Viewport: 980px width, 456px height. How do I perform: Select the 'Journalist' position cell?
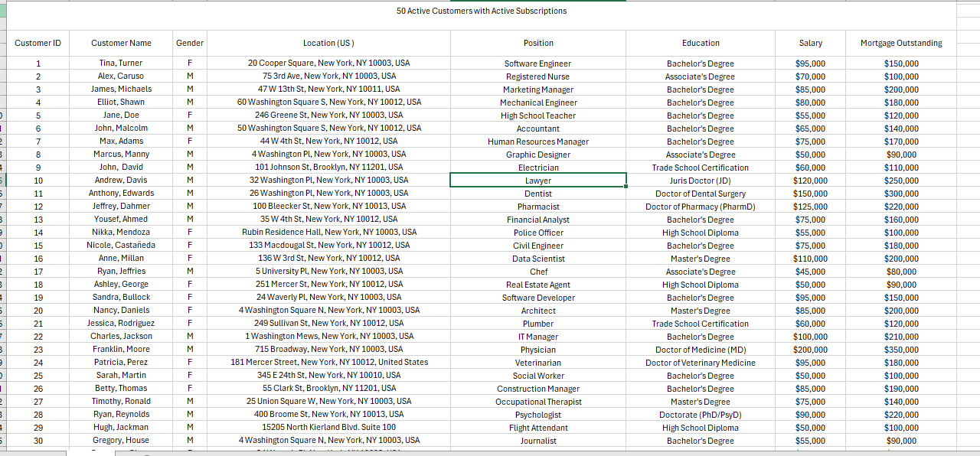click(x=538, y=441)
